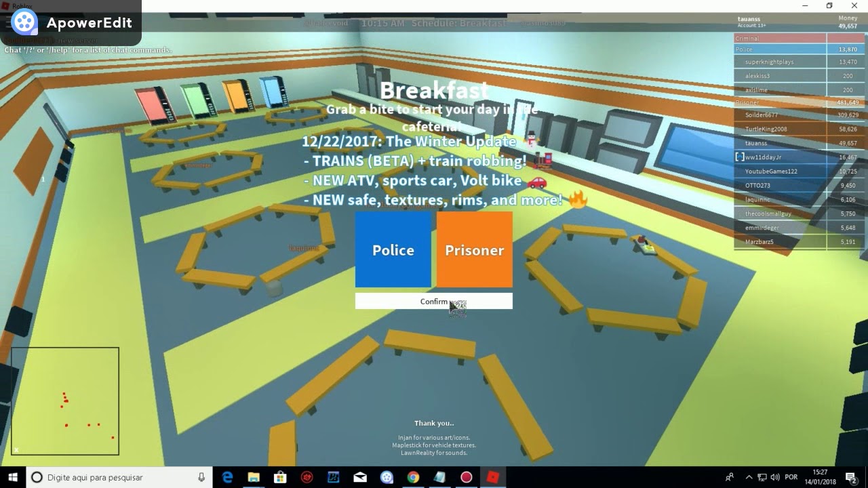Select player YoutubeGames122 in leaderboard

point(797,171)
